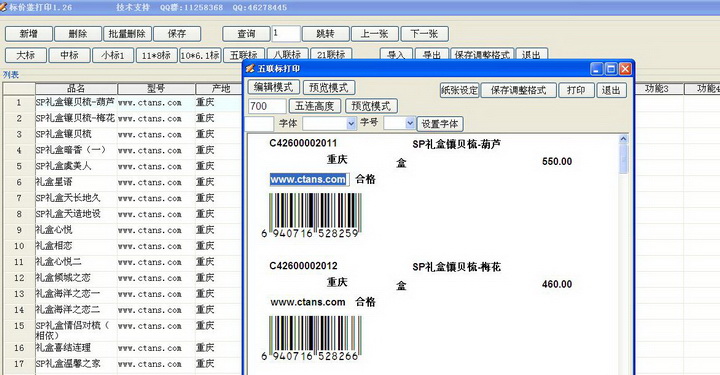Click the 新增 button in main toolbar
The image size is (720, 375).
tap(28, 34)
